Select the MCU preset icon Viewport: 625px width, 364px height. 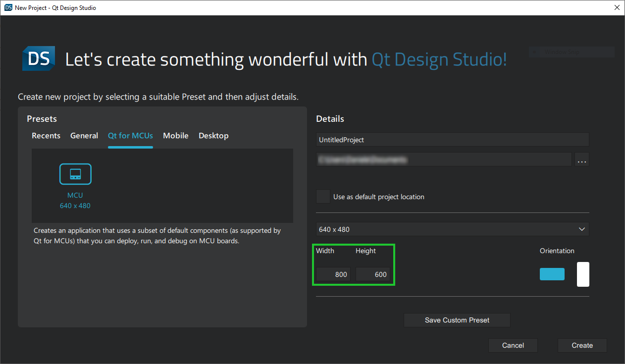point(75,174)
